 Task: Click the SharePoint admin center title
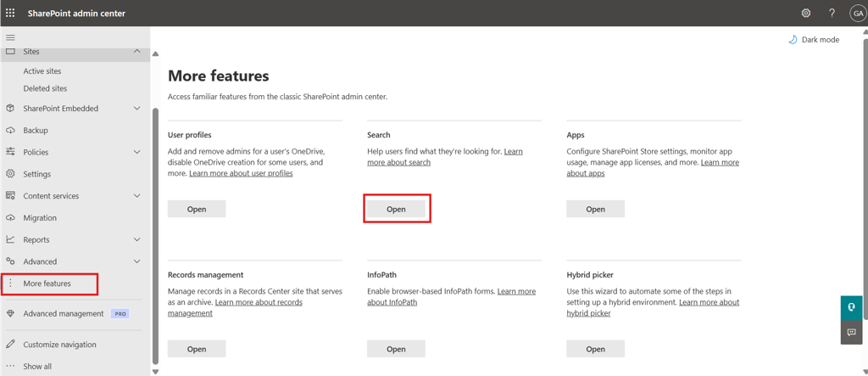76,14
